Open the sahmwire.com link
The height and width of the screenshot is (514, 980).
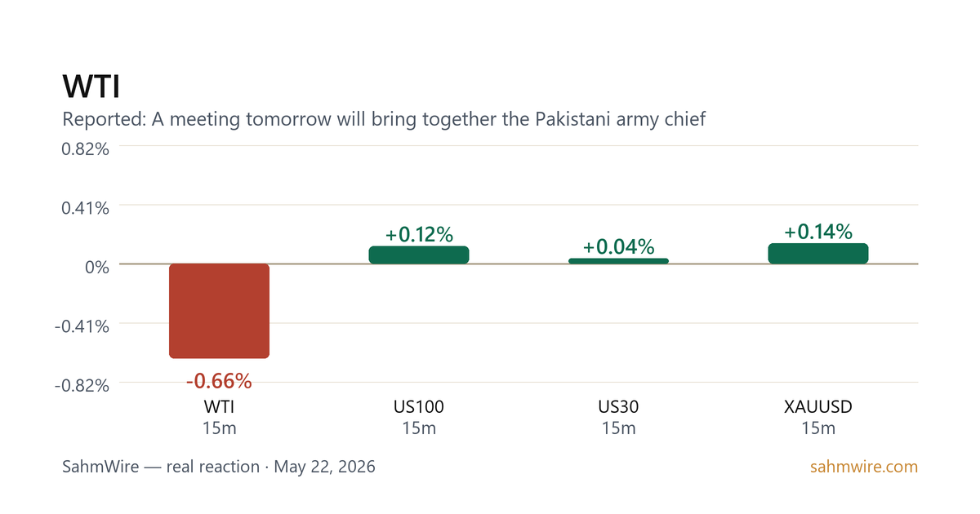tap(864, 467)
